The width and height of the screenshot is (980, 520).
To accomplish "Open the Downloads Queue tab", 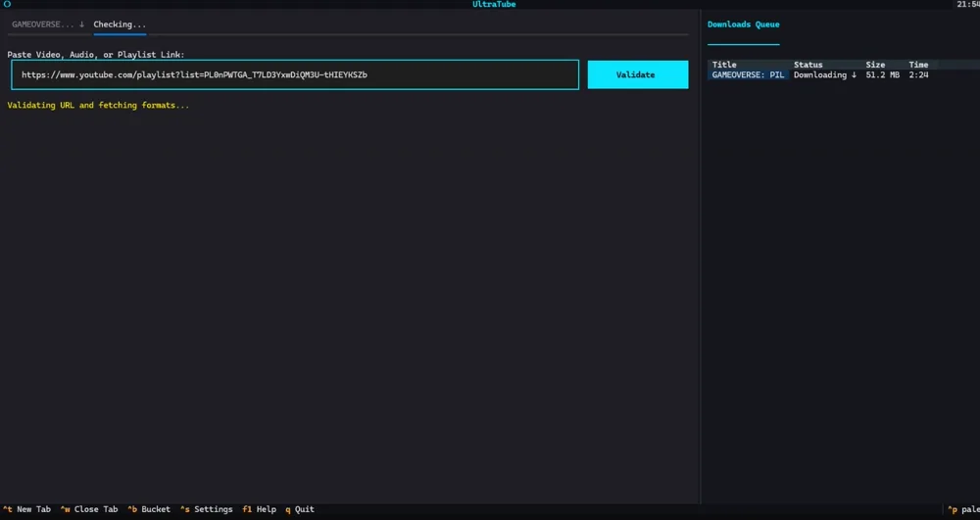I will (743, 24).
